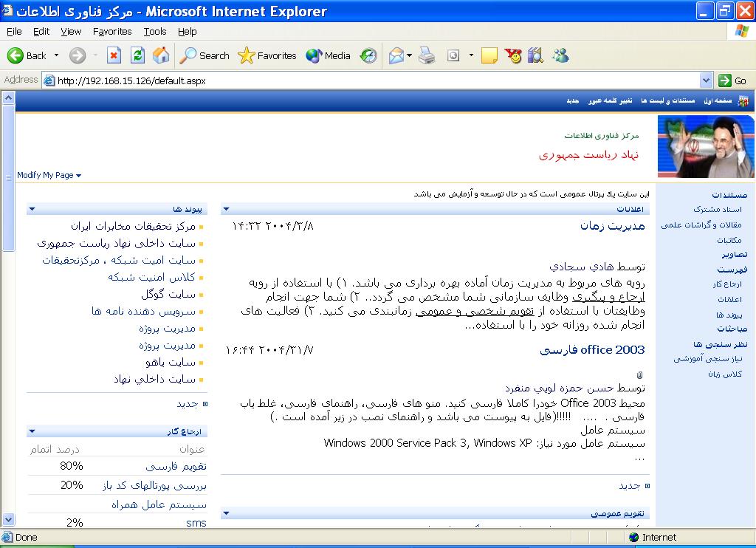Open the تقويم فارسی task
This screenshot has height=548, width=756.
(176, 466)
